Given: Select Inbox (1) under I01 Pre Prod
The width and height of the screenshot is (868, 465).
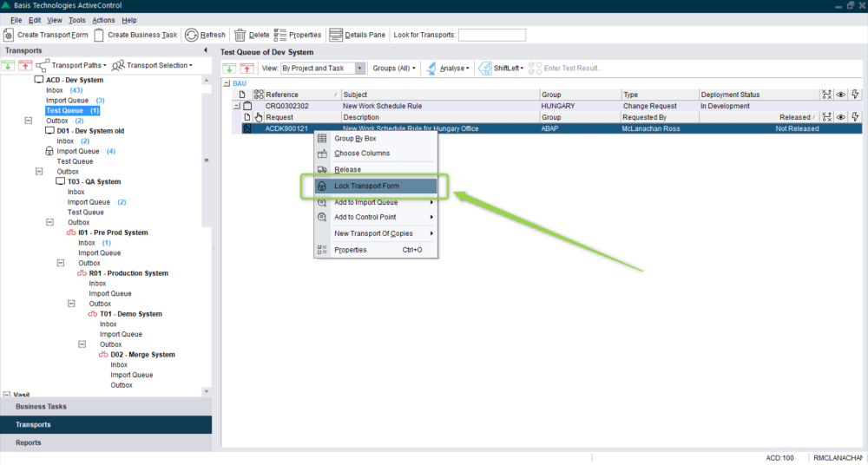Looking at the screenshot, I should [95, 242].
